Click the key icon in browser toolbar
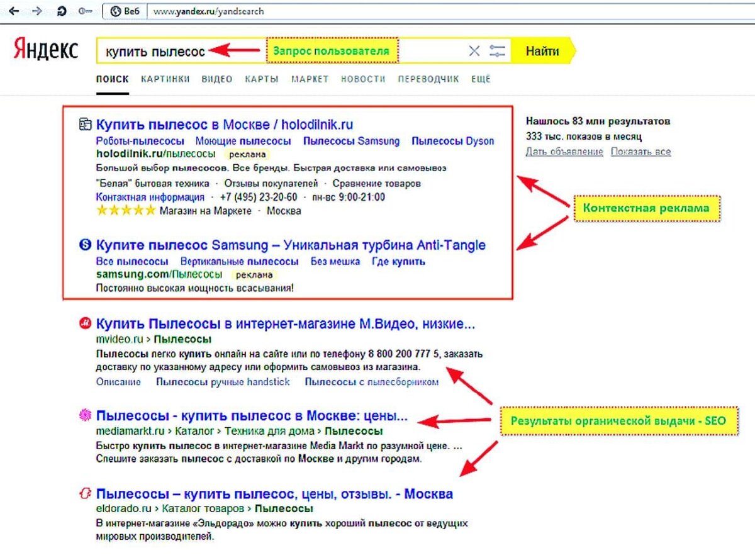 coord(84,11)
